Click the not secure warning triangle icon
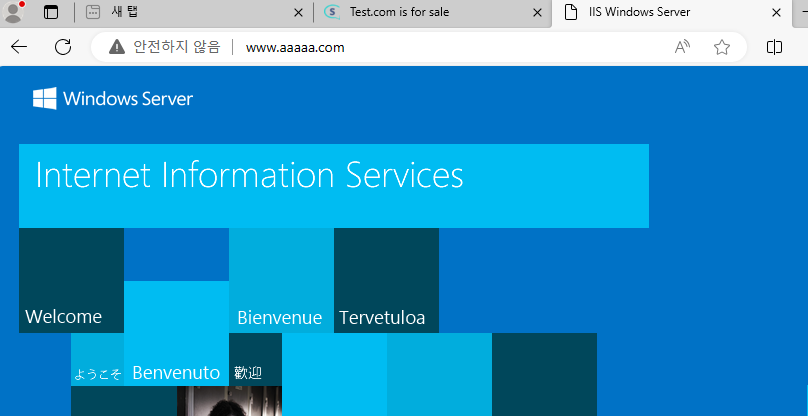Viewport: 808px width, 416px height. click(117, 47)
